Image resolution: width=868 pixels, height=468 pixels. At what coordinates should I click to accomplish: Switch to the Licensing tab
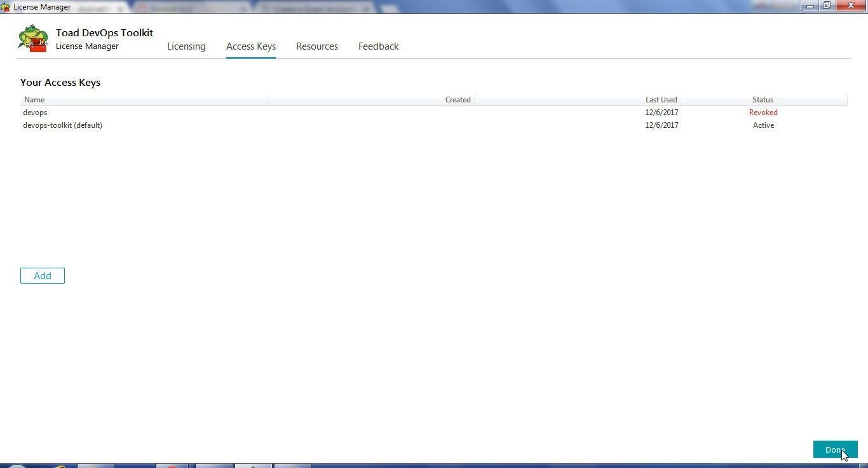(x=186, y=46)
